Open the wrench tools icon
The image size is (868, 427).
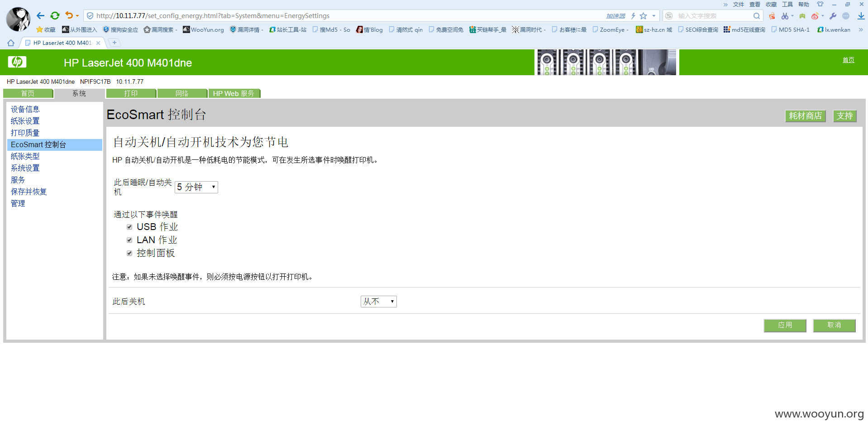[x=833, y=16]
